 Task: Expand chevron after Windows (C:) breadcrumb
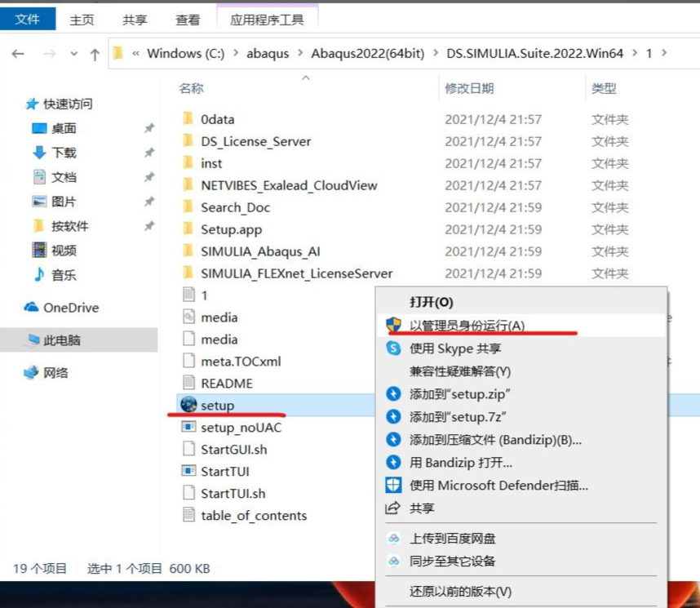[x=235, y=53]
